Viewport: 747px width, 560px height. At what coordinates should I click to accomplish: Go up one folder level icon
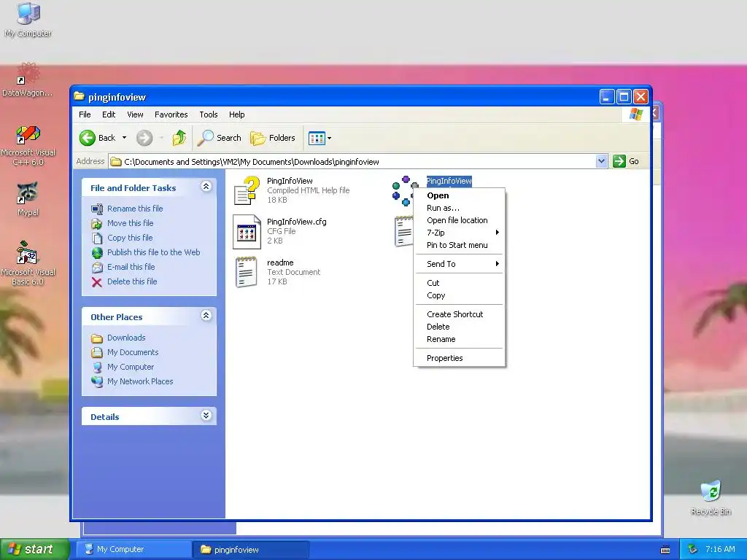click(179, 138)
